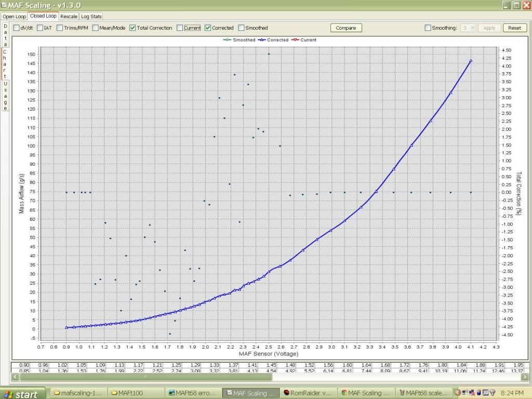Uncheck the Total Correction checkbox
Image resolution: width=532 pixels, height=399 pixels.
click(133, 28)
